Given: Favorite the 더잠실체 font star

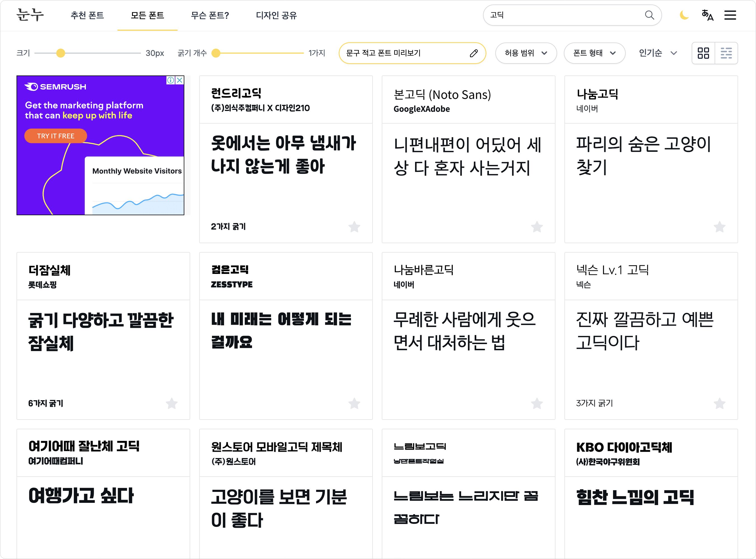Looking at the screenshot, I should pyautogui.click(x=172, y=403).
